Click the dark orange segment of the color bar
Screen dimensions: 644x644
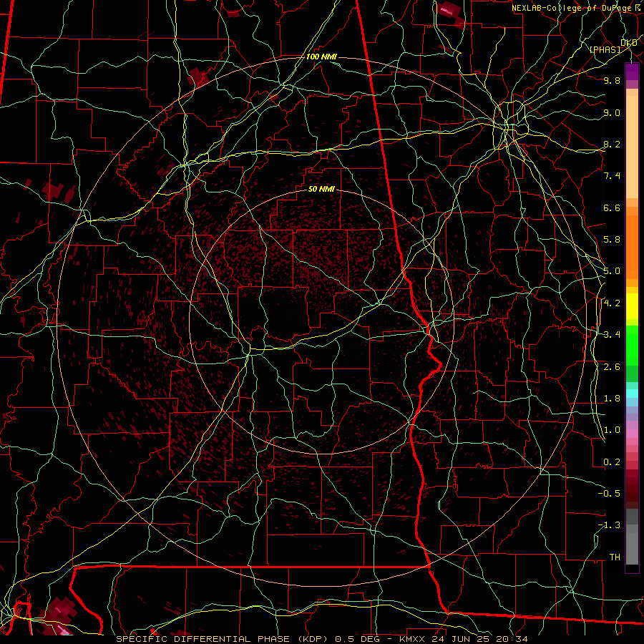[632, 247]
